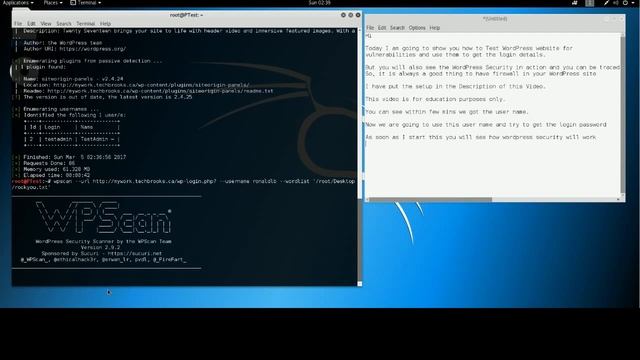Viewport: 640px width, 360px height.
Task: Click 'I have put the setup in the Description' line
Action: coord(456,87)
